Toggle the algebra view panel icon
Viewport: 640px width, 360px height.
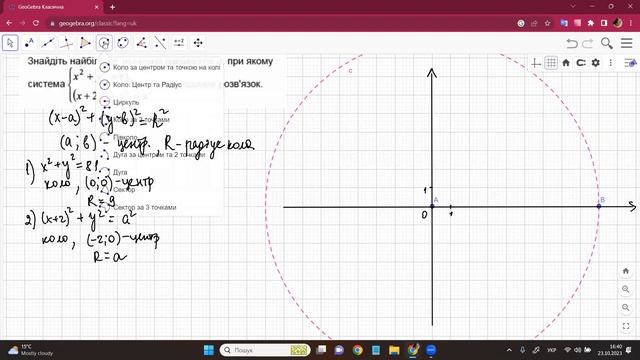(631, 63)
